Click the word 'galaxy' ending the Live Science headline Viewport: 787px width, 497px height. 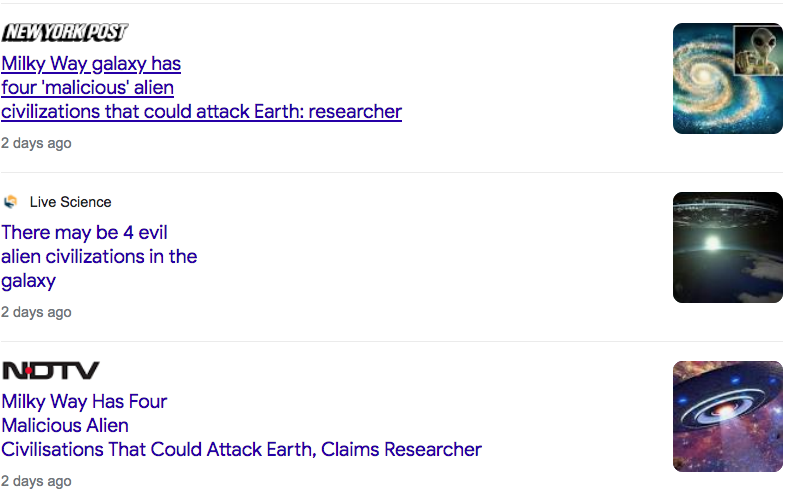click(x=28, y=281)
